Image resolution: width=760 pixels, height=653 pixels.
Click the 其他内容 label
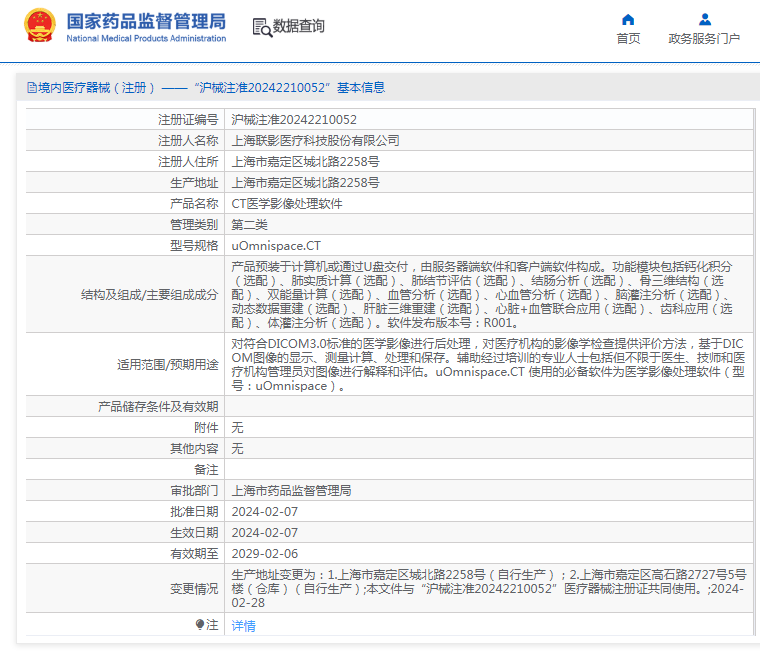click(x=194, y=448)
